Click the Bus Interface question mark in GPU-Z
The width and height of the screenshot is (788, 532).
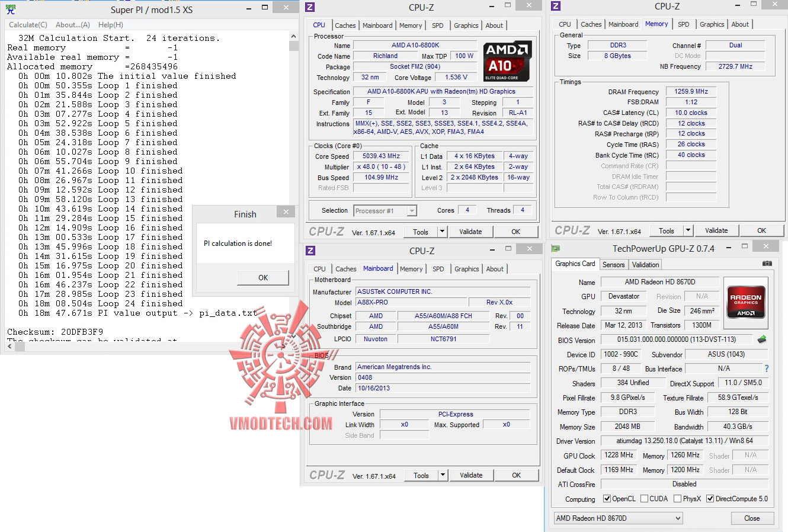pyautogui.click(x=767, y=368)
